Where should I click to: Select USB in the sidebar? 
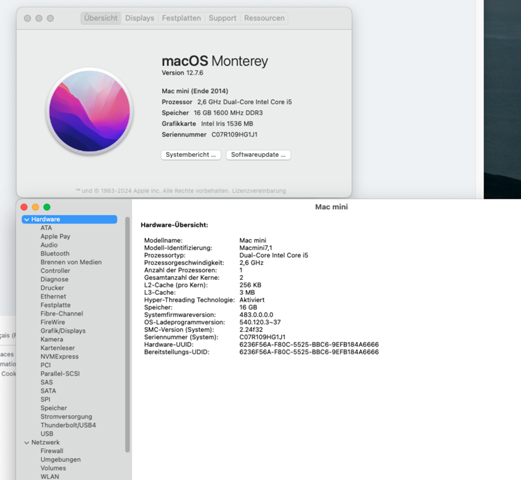coord(47,434)
